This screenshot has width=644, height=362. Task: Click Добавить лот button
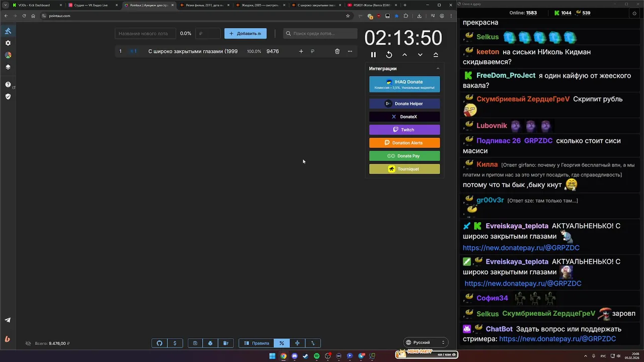point(246,33)
